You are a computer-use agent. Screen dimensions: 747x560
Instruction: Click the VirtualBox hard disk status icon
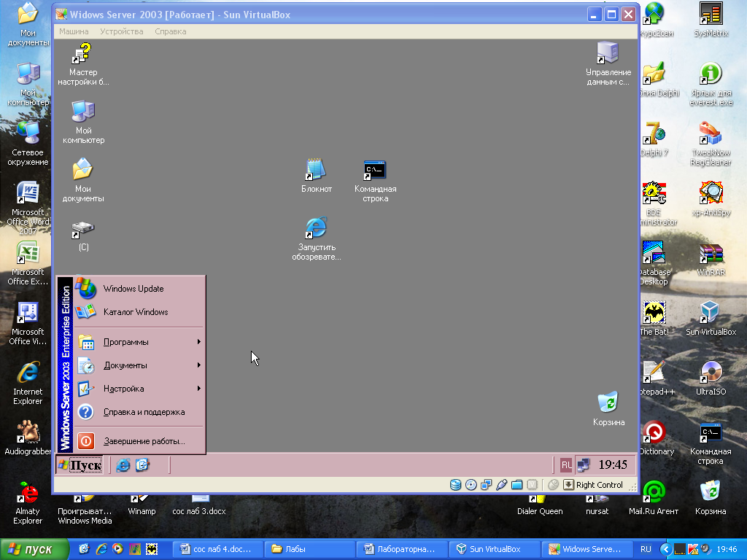click(455, 485)
